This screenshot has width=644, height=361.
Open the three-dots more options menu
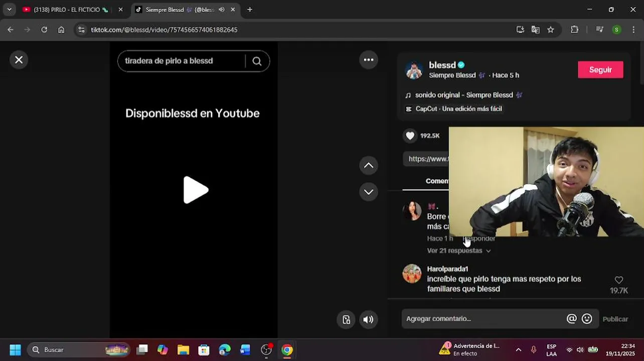pyautogui.click(x=369, y=60)
